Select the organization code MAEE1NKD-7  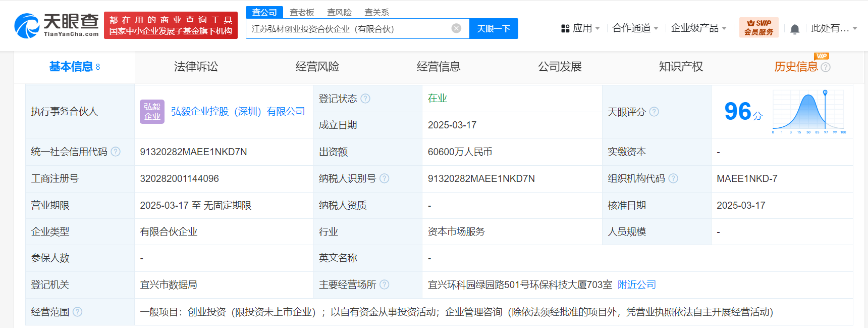[x=747, y=178]
